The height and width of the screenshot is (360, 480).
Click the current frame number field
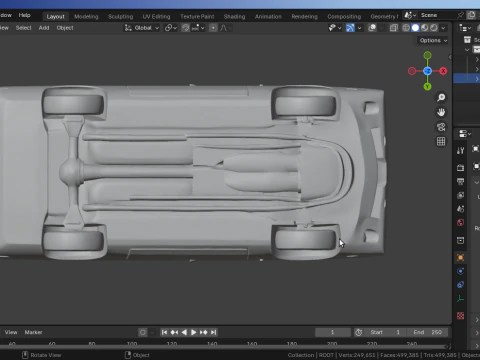coord(333,332)
